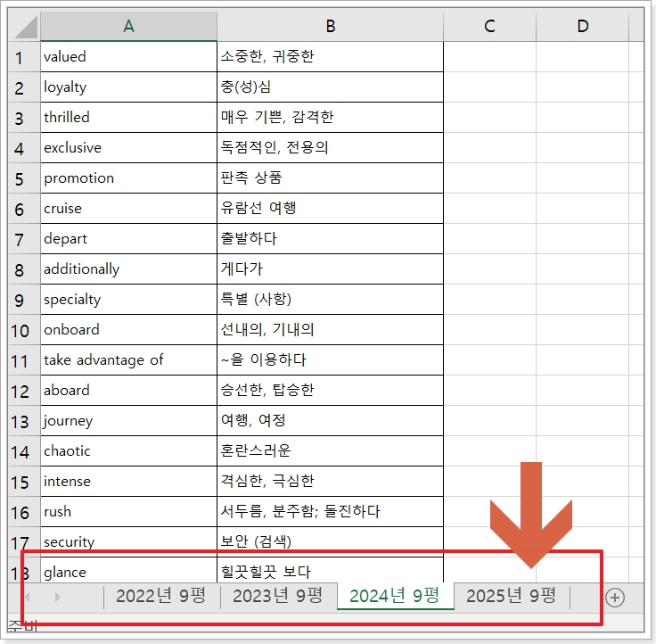Click cell '판촉 상품'
Screen dimensions: 656x644
330,178
